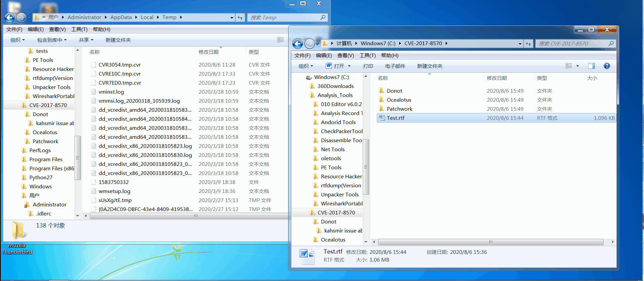This screenshot has width=644, height=281.
Task: Open 组织 dropdown in Temp window
Action: [17, 40]
